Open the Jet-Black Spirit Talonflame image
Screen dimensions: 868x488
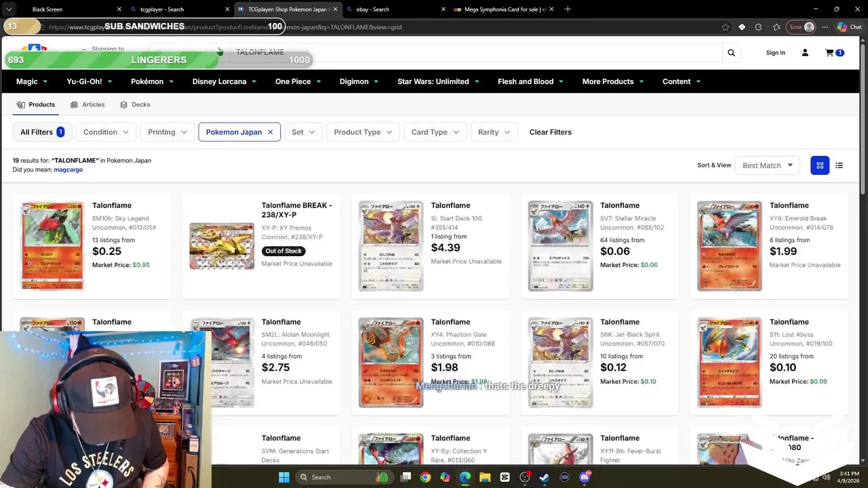click(560, 362)
